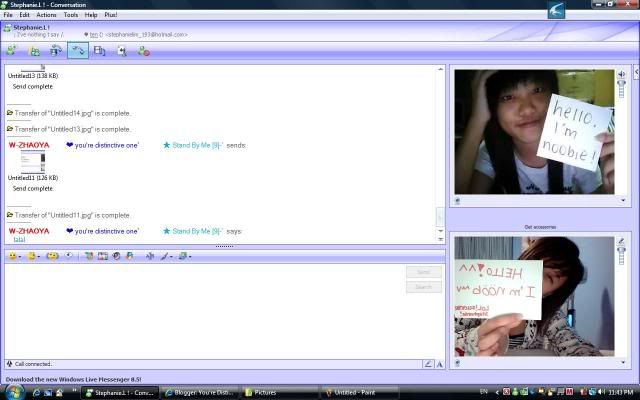Click the Plus! colorful tool icon
The height and width of the screenshot is (400, 640).
click(89, 256)
